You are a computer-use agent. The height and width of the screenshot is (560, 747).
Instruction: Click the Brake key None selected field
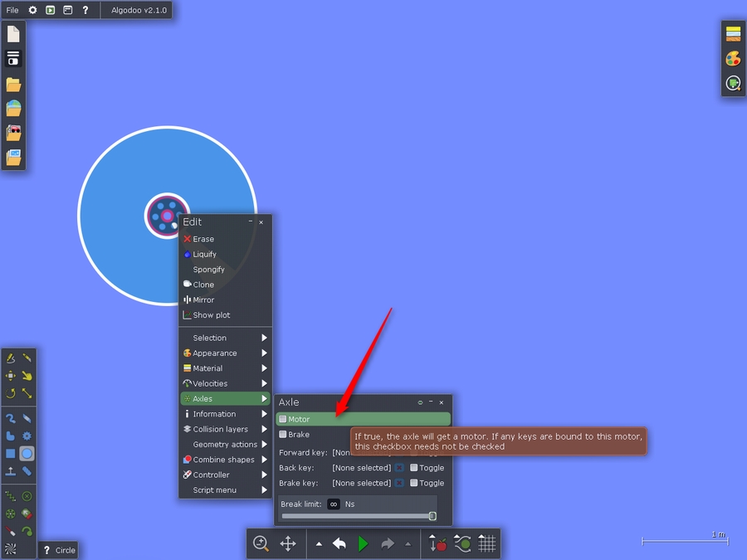361,483
